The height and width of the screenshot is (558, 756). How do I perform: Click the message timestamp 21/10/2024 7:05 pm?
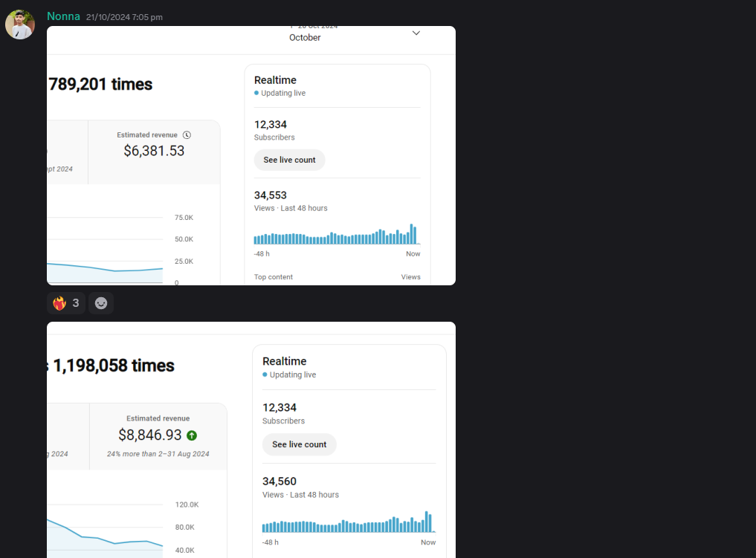coord(124,17)
